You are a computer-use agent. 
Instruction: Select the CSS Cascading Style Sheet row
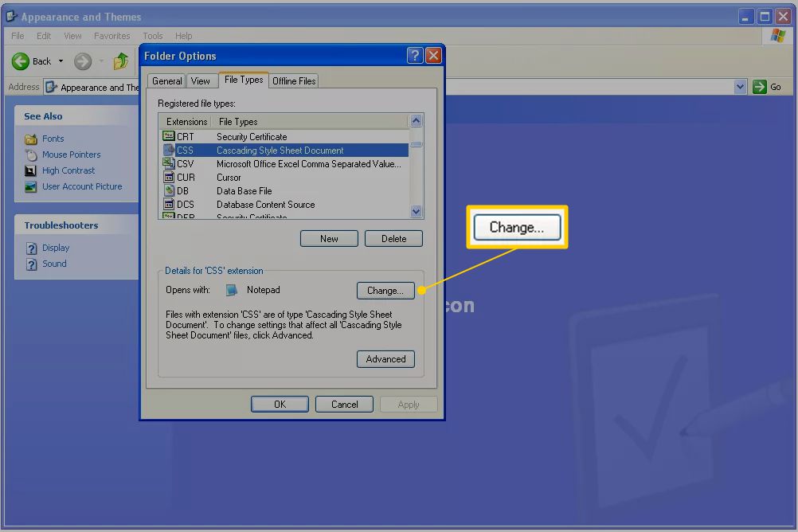(x=285, y=151)
